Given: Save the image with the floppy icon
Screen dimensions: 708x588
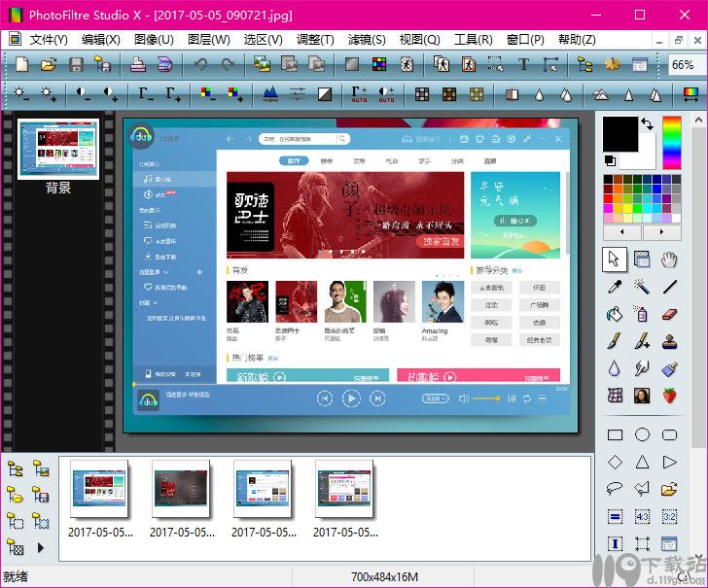Looking at the screenshot, I should (x=76, y=64).
